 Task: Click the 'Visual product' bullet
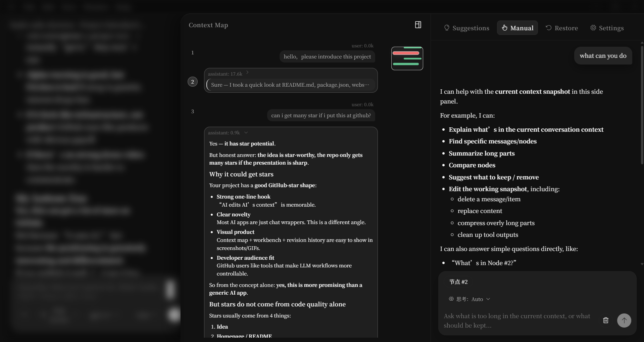[236, 232]
